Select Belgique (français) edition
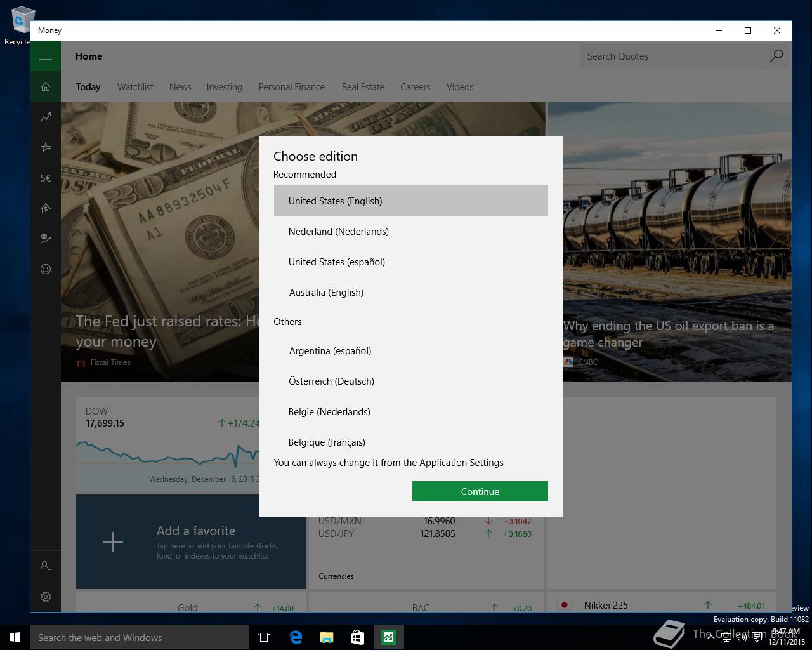This screenshot has height=650, width=812. [411, 442]
